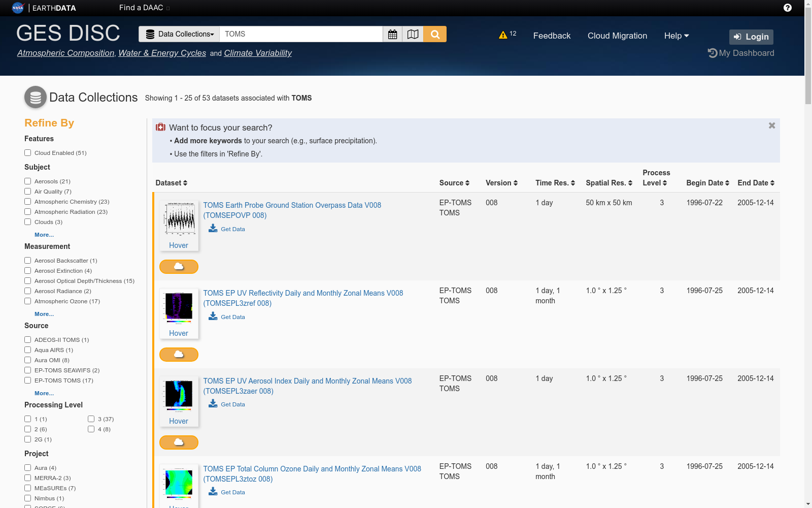Check ADEOS-II TOMS (1) source filter
Screen dimensions: 812x508
coord(28,340)
